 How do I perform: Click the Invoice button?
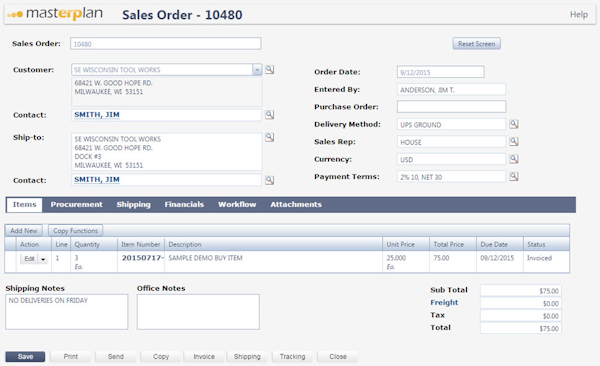pyautogui.click(x=204, y=357)
